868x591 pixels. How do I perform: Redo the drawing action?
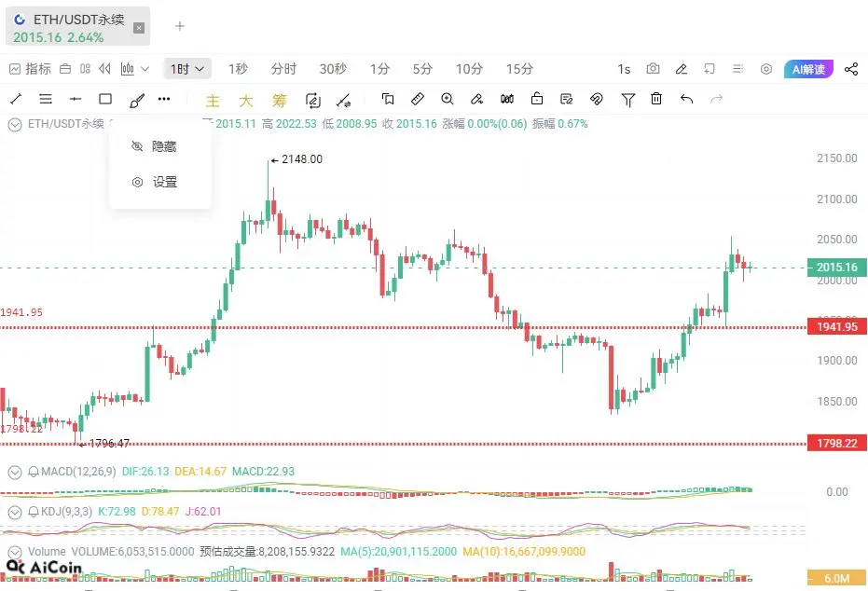(716, 99)
